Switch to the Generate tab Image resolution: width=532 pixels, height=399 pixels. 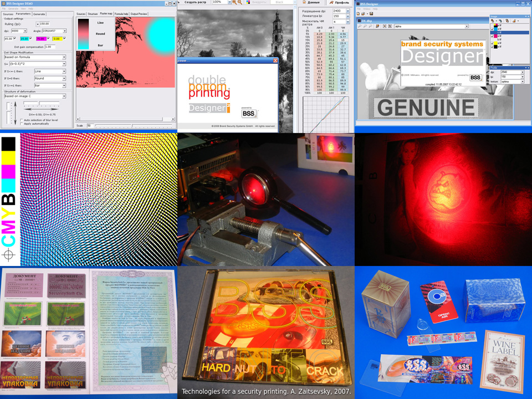click(39, 14)
